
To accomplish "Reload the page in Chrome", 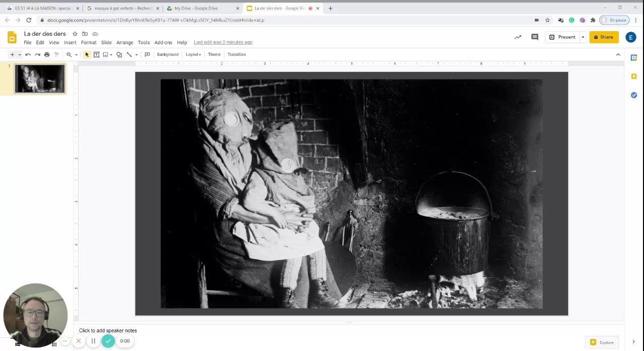I will click(x=29, y=20).
